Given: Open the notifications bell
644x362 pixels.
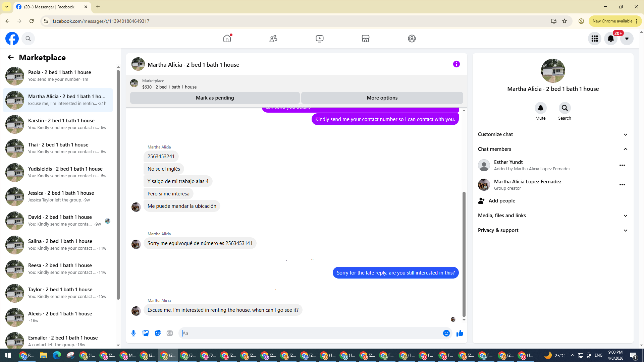Looking at the screenshot, I should [610, 39].
